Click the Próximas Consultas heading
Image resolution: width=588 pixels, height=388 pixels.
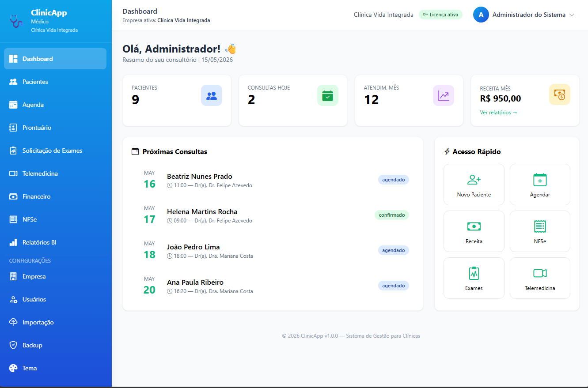point(175,151)
